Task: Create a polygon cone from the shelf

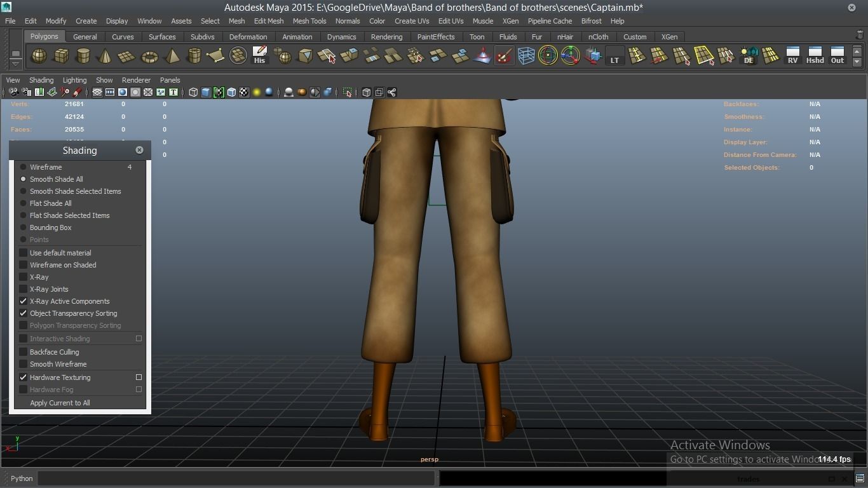Action: click(105, 56)
